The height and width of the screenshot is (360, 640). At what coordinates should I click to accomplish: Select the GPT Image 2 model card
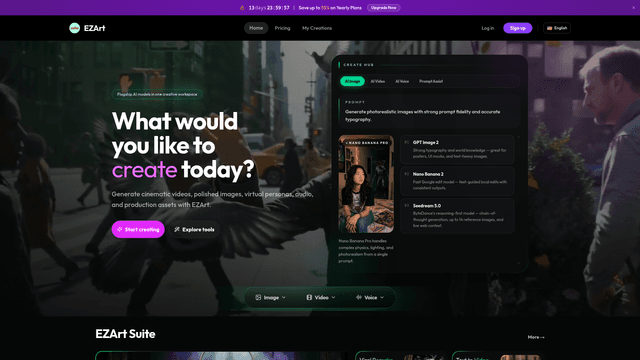[x=457, y=149]
